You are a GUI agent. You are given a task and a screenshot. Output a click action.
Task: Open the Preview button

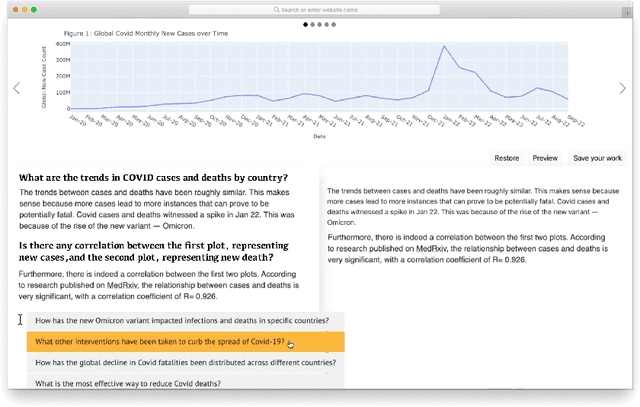coord(545,158)
